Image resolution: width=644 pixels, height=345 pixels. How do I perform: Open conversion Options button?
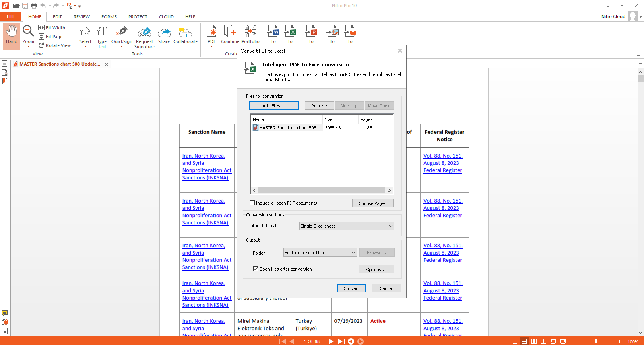(376, 269)
